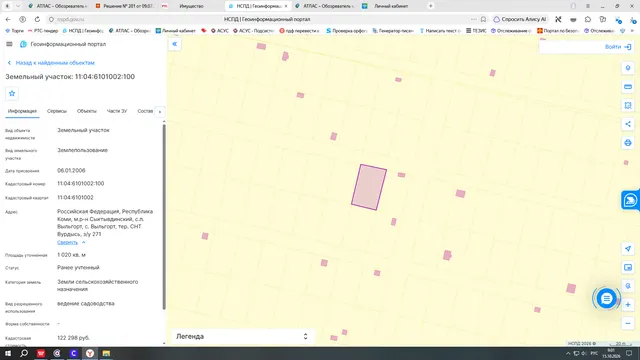Add land parcel to favorites with star icon
The height and width of the screenshot is (360, 640).
click(12, 93)
